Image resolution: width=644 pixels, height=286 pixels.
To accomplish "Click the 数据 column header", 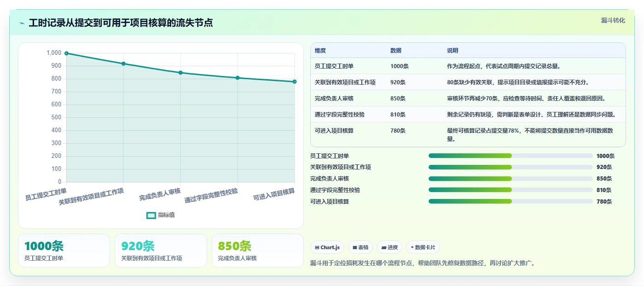I will click(x=396, y=51).
